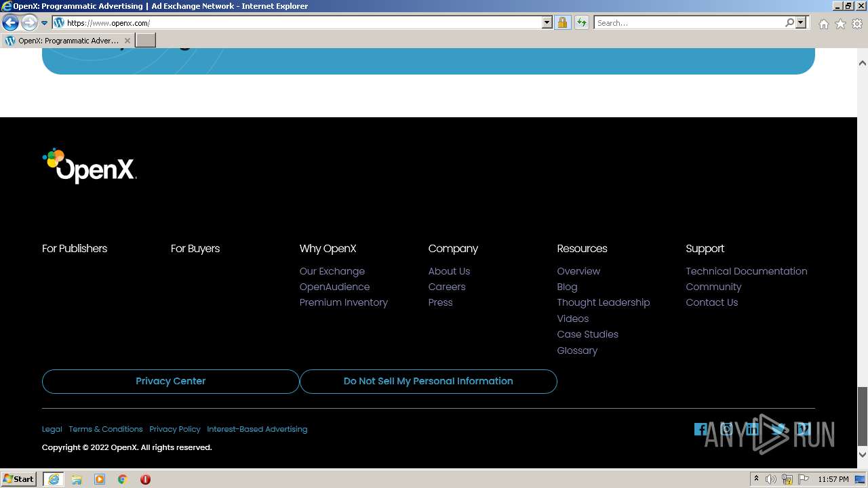Open the OpenAudience link
The width and height of the screenshot is (868, 488).
point(334,287)
